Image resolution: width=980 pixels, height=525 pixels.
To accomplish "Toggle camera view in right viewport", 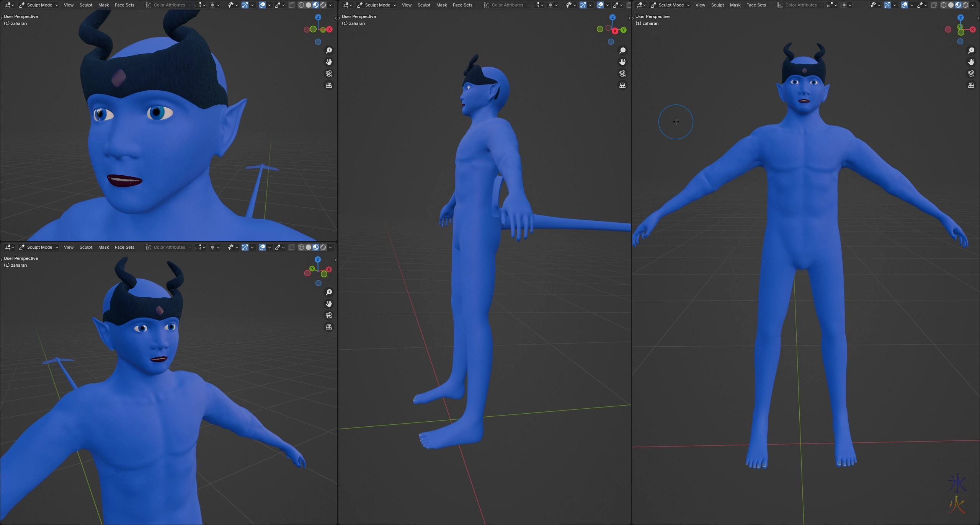I will (971, 73).
